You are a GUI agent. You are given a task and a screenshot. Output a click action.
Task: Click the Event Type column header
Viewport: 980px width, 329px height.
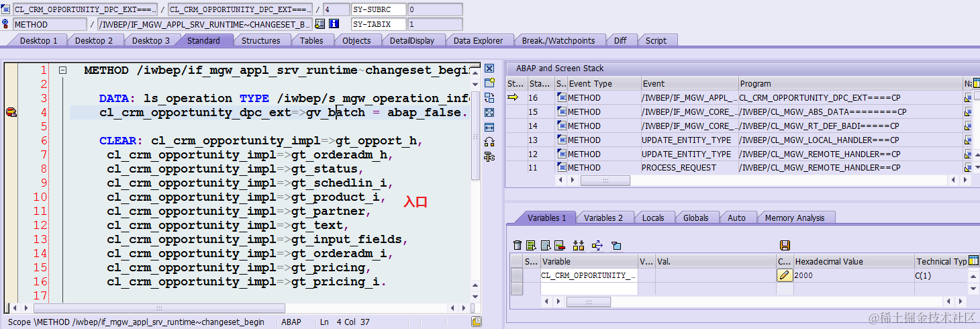click(x=604, y=84)
